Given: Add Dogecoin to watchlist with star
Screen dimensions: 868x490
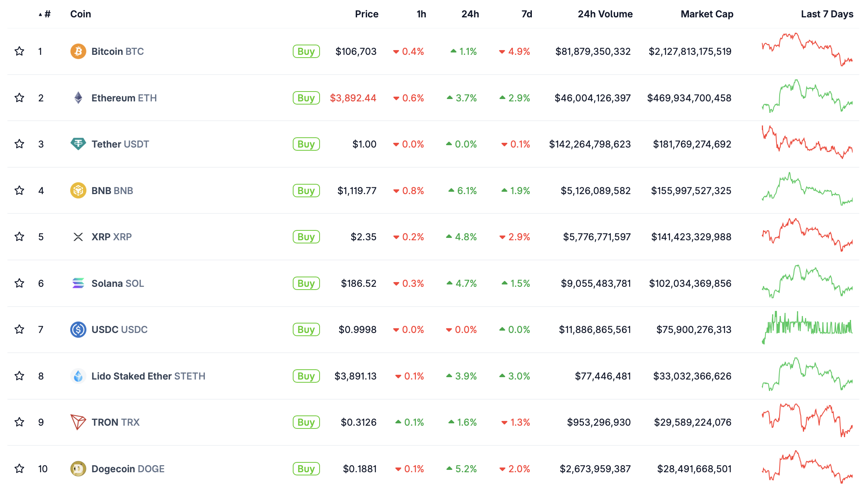Looking at the screenshot, I should pyautogui.click(x=19, y=469).
